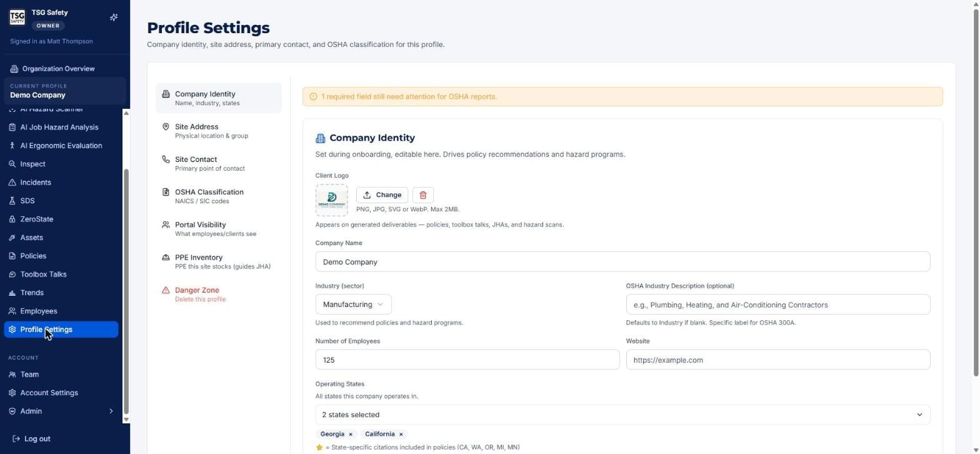Click the Inspect magnifier icon
Screen dimensions: 980x454
(12, 164)
